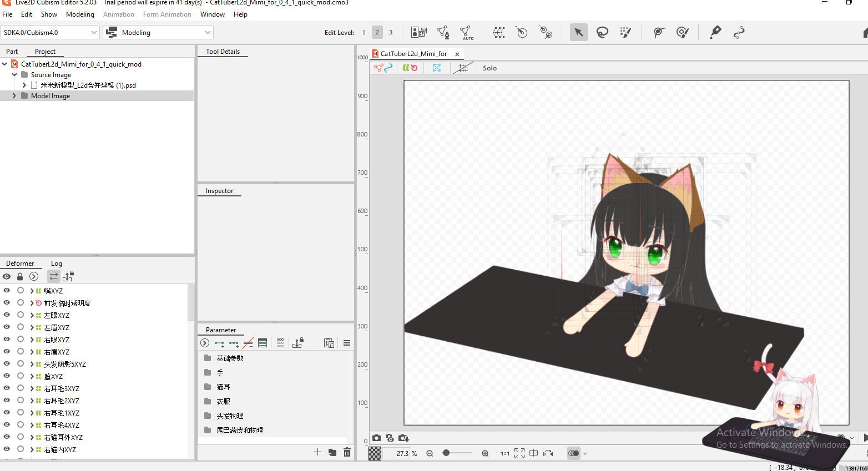Open the Texture Atlas editor

click(419, 32)
